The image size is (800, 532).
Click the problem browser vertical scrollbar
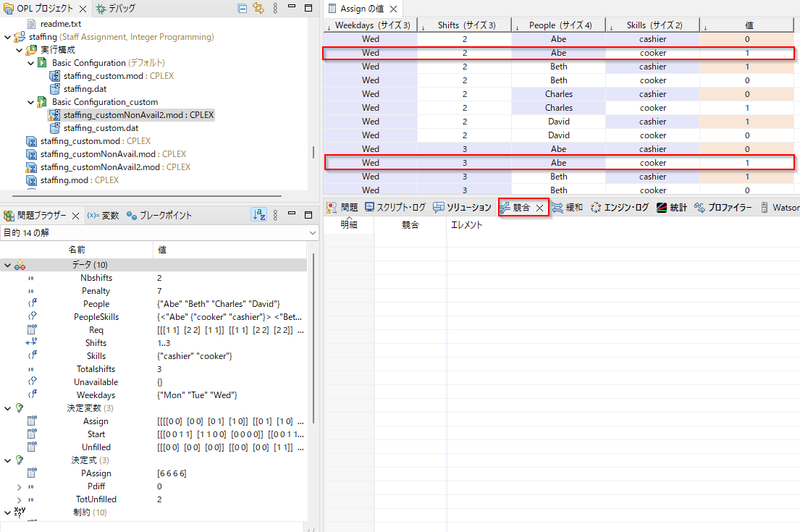[x=313, y=337]
